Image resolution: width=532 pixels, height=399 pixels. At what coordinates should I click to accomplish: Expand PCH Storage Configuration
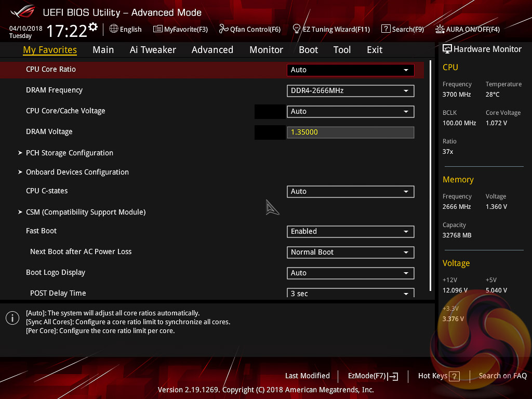(x=69, y=153)
